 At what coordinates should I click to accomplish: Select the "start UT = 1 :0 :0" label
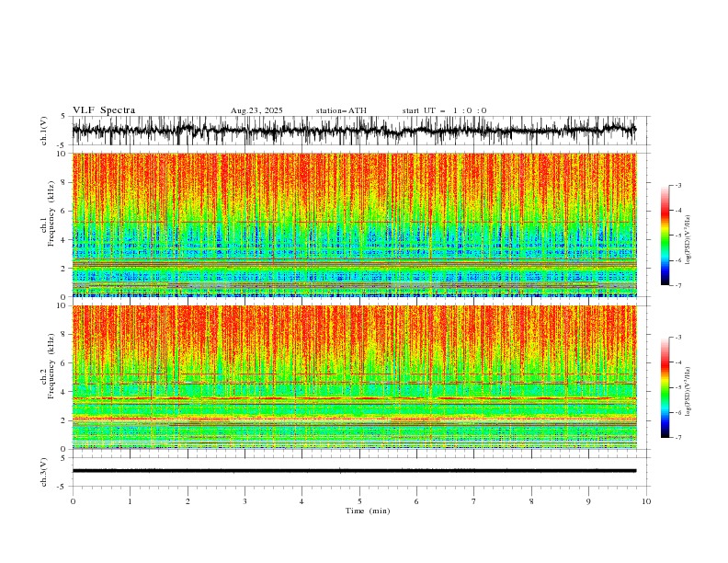tap(444, 110)
